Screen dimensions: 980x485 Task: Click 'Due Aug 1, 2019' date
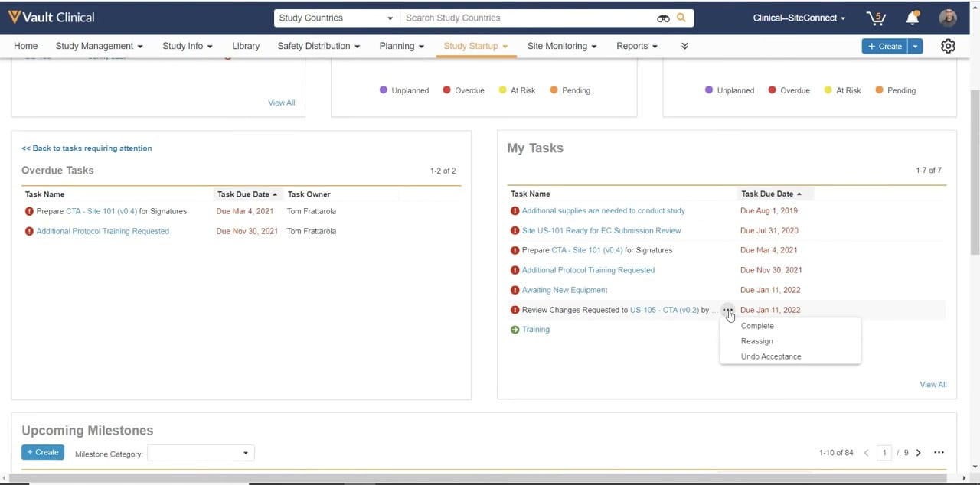coord(769,210)
